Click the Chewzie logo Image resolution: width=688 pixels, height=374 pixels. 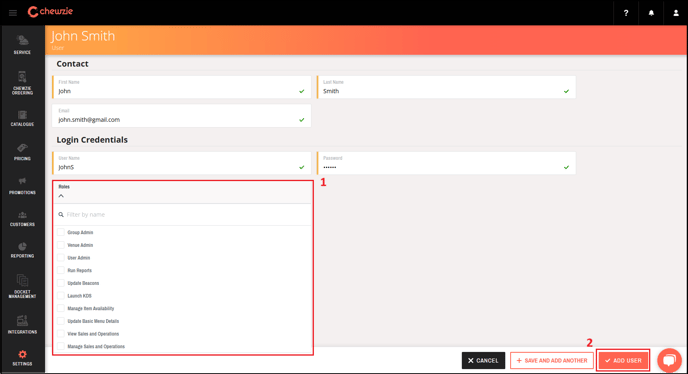click(50, 11)
